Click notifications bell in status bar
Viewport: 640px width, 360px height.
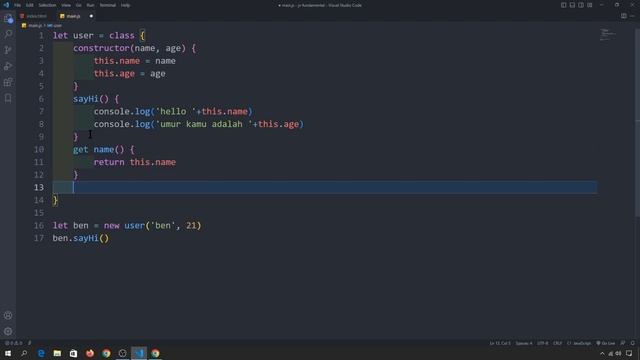pyautogui.click(x=633, y=343)
